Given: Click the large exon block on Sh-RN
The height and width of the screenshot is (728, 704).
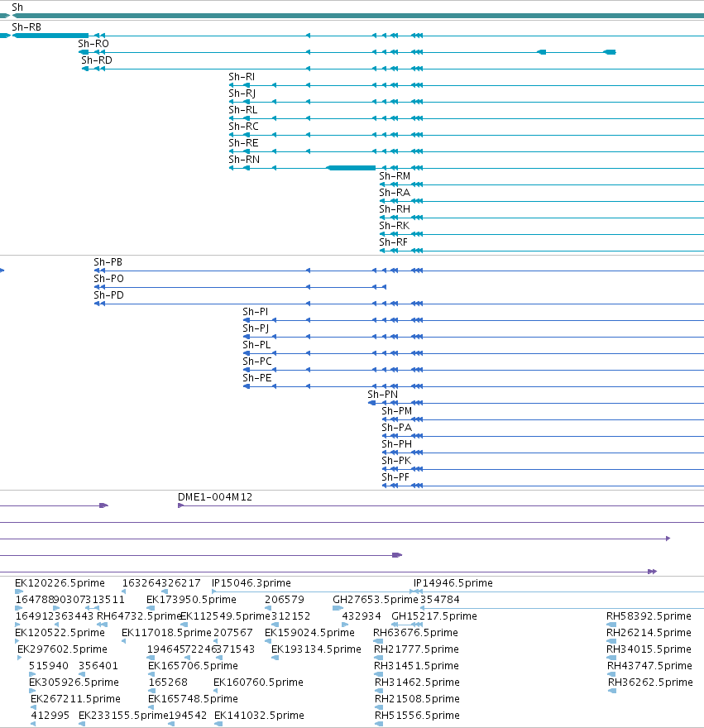Looking at the screenshot, I should (x=351, y=168).
